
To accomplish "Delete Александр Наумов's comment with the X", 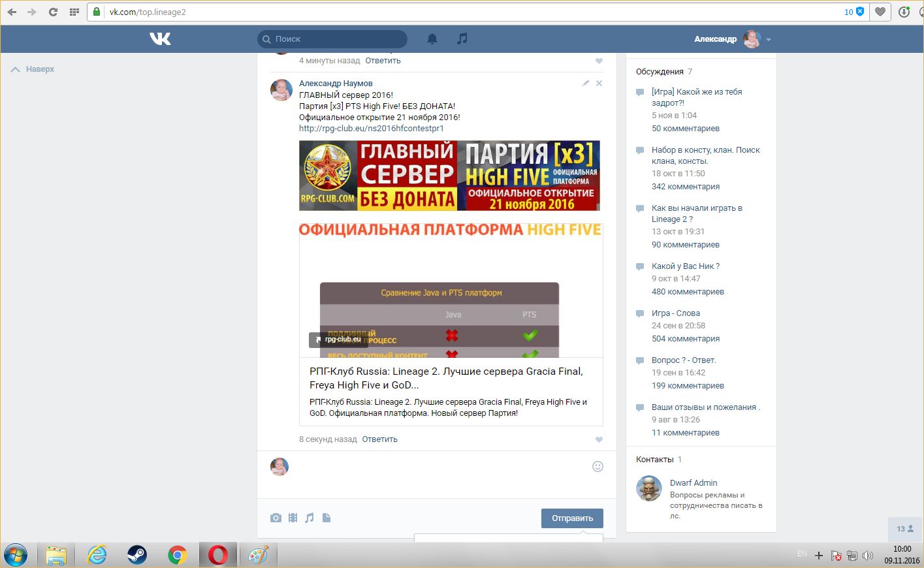I will [x=599, y=84].
